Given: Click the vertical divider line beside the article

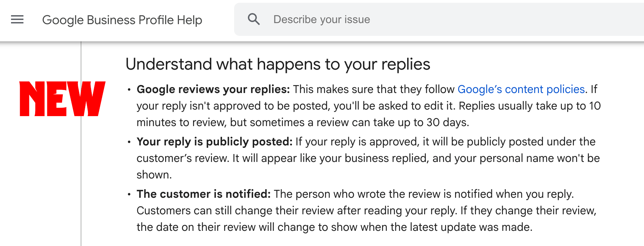Looking at the screenshot, I should click(x=81, y=172).
